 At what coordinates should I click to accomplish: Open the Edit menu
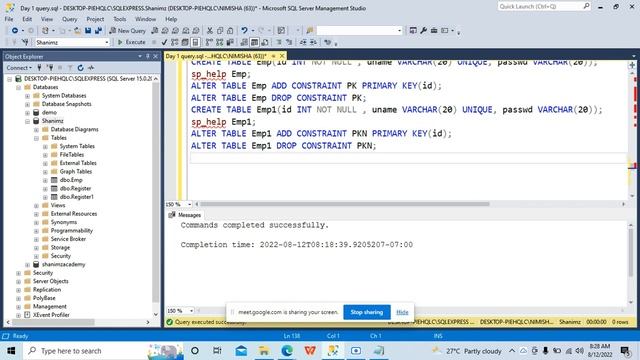[x=27, y=19]
